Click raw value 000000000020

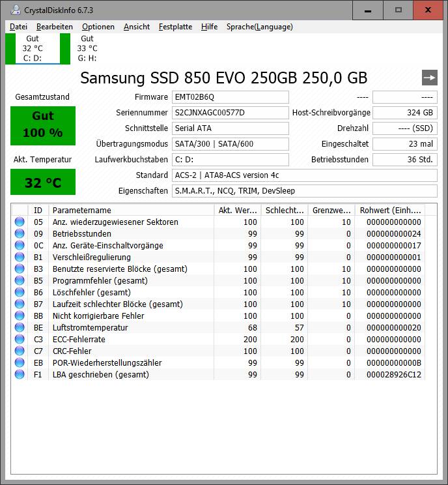(x=394, y=327)
